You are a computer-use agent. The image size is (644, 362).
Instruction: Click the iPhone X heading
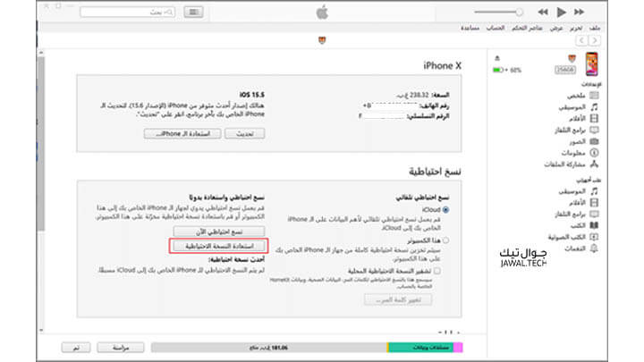pyautogui.click(x=442, y=65)
